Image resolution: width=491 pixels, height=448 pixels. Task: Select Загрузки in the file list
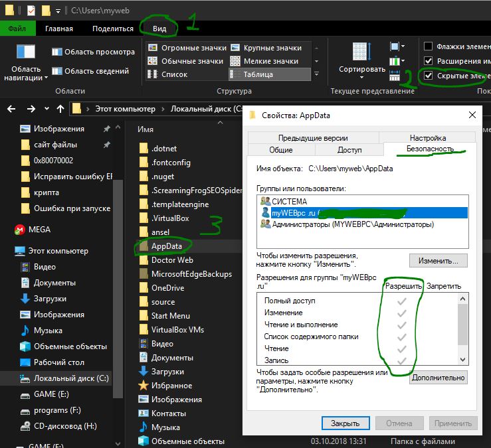[167, 372]
